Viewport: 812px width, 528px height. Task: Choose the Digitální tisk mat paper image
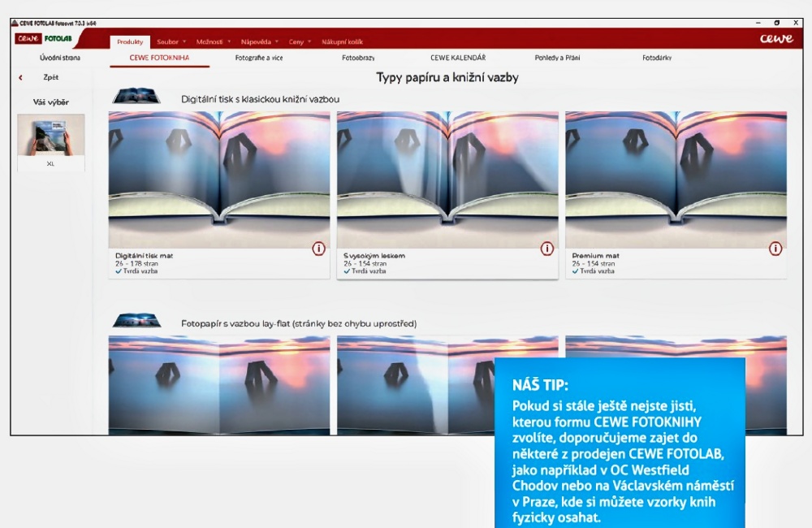[x=219, y=180]
